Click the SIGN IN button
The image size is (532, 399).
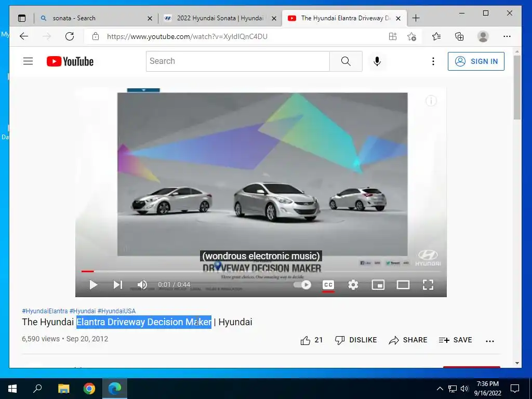coord(476,61)
